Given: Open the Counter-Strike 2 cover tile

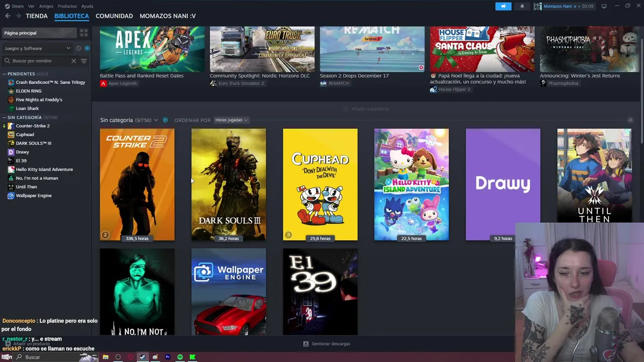Looking at the screenshot, I should 137,185.
